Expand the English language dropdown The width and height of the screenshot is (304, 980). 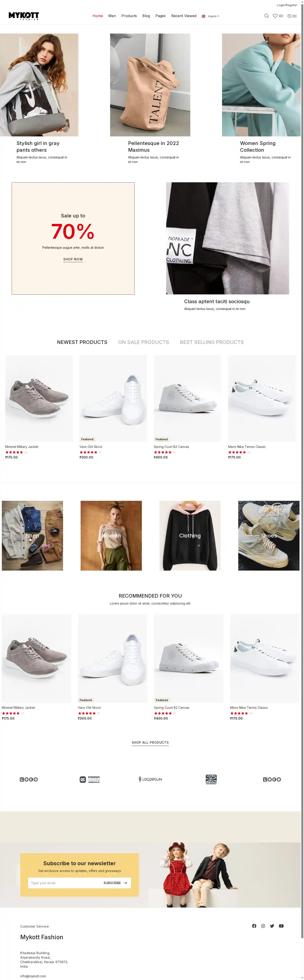click(210, 16)
